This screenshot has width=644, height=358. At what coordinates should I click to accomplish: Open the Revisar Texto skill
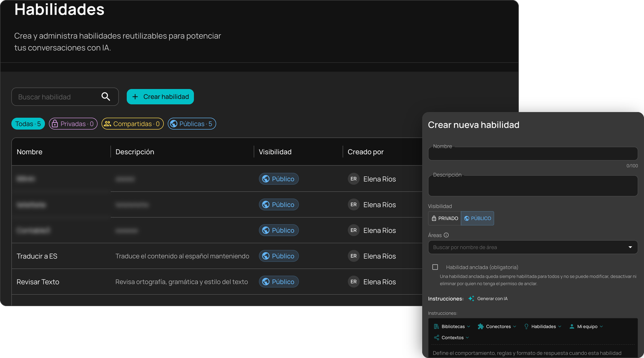[x=38, y=282]
